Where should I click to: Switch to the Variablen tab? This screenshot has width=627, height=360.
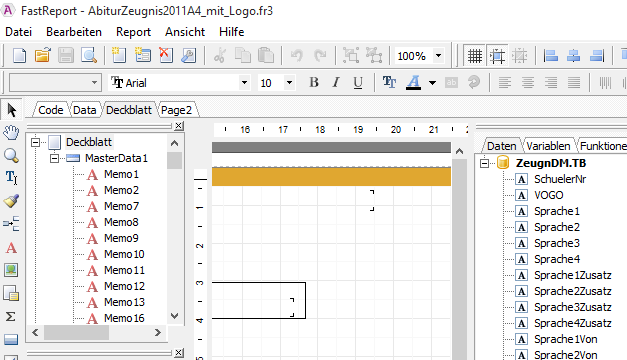point(548,146)
